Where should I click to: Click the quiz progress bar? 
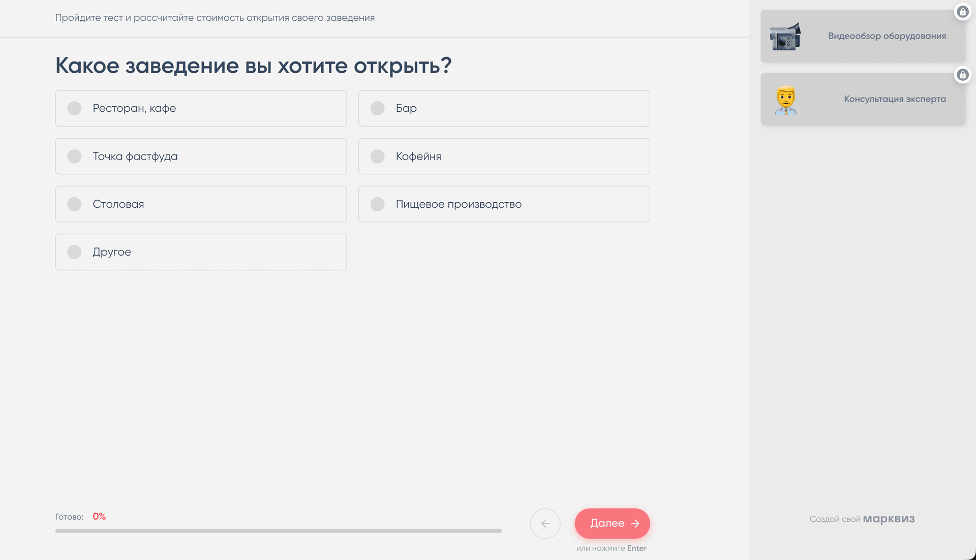coord(278,531)
